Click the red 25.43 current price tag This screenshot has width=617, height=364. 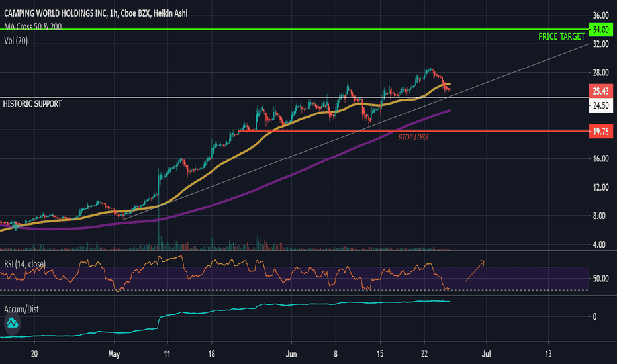[x=600, y=91]
